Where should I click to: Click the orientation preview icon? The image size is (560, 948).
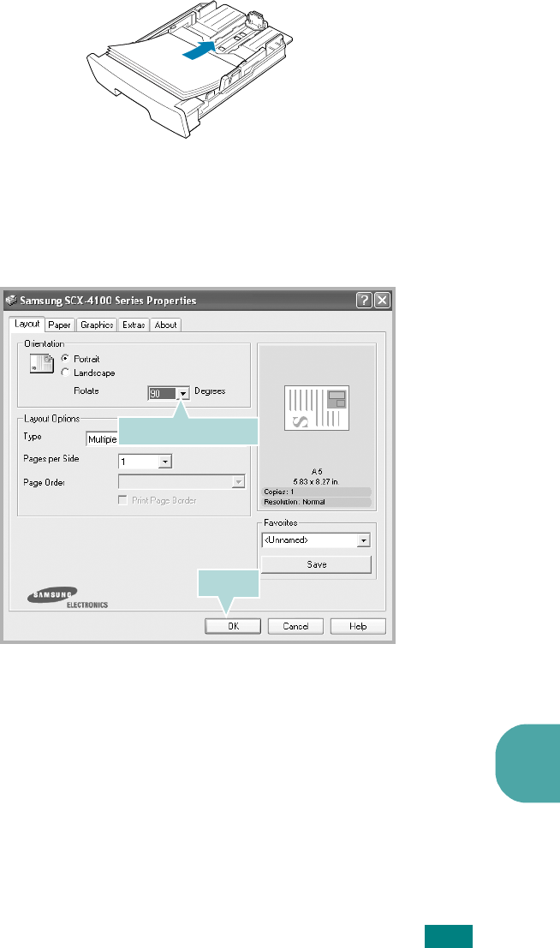point(42,363)
